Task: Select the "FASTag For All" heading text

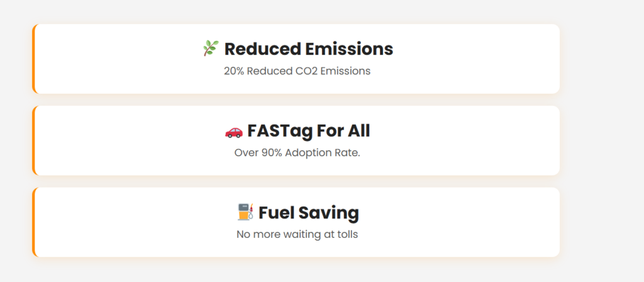Action: point(308,131)
